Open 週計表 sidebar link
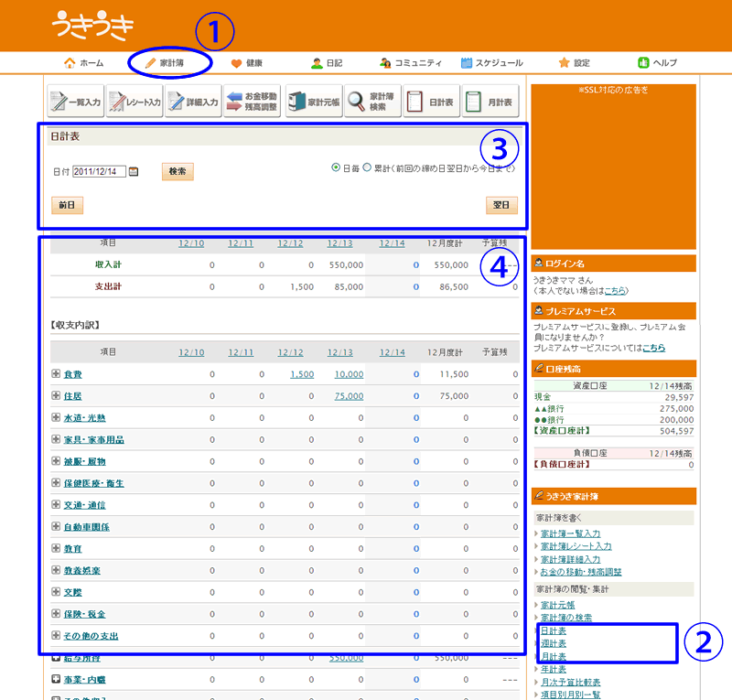 pyautogui.click(x=554, y=643)
